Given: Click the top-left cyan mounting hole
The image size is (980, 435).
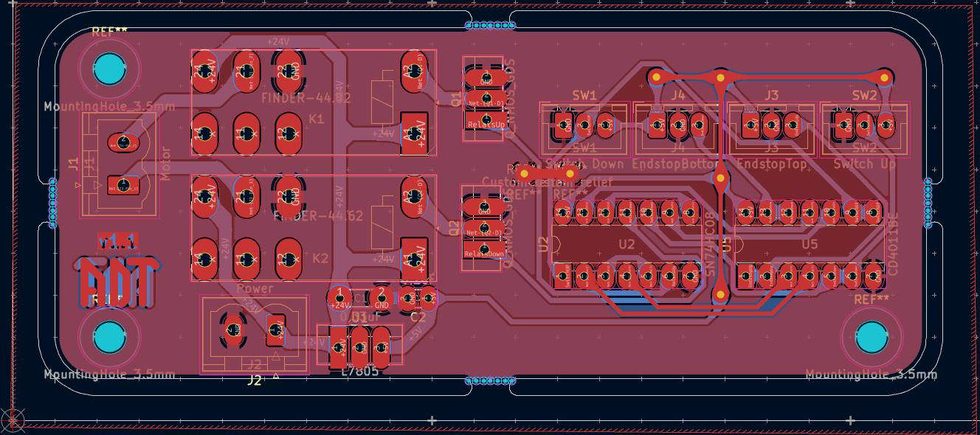Looking at the screenshot, I should pos(109,69).
